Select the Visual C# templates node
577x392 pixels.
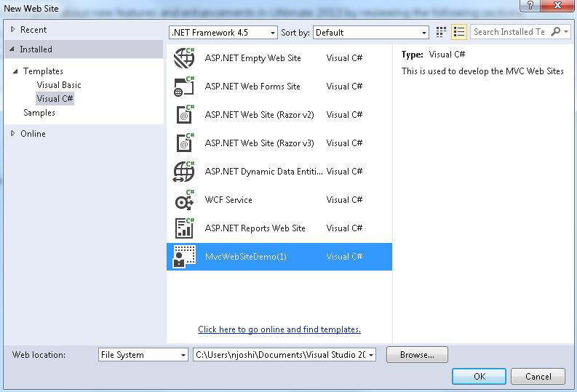(x=55, y=99)
